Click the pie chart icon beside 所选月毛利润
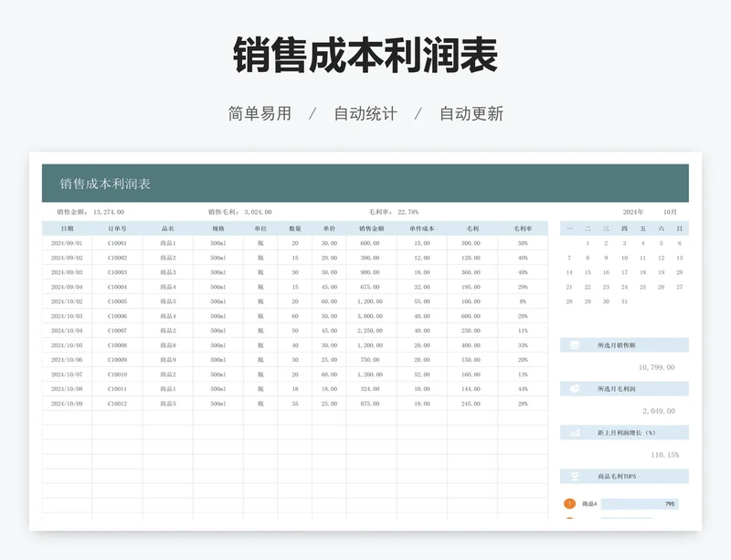The width and height of the screenshot is (731, 560). 575,388
